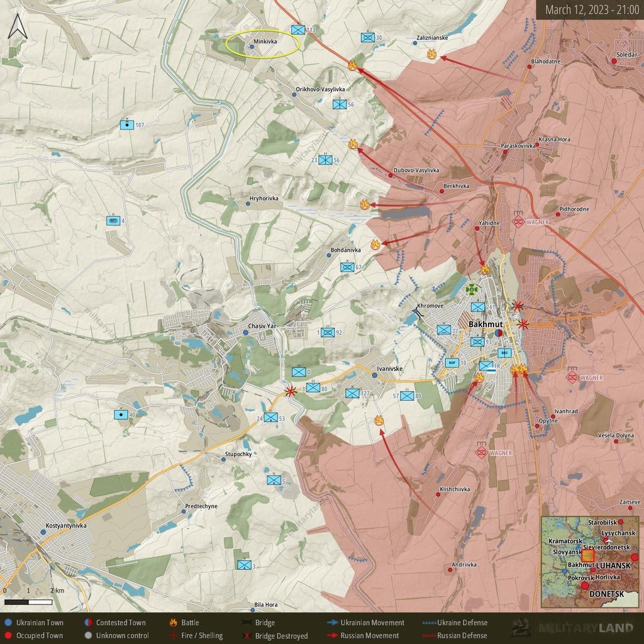
Task: Click the green cross icon north of Bakhmut
Action: pos(472,289)
